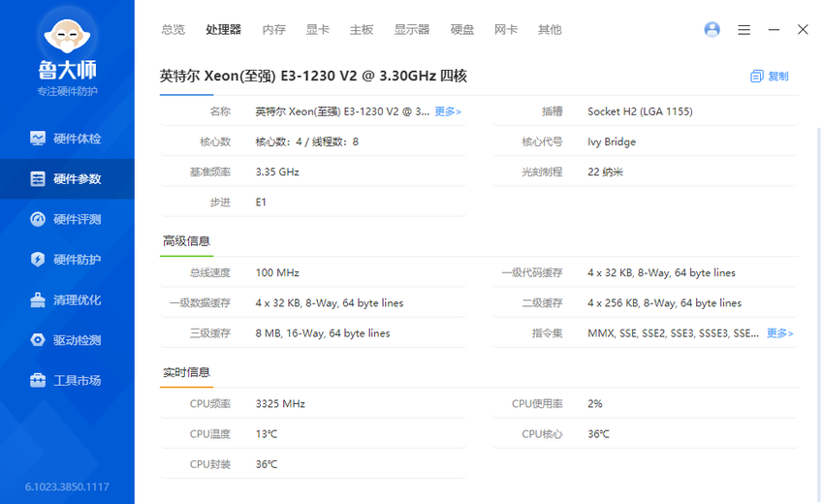Click 复制 to copy processor info
Viewport: 824px width, 504px height.
pyautogui.click(x=770, y=77)
